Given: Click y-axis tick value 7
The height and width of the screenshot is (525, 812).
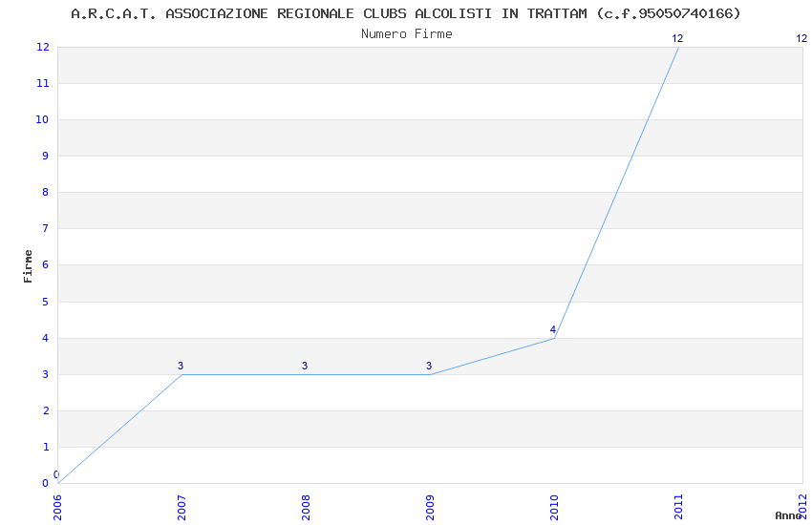Looking at the screenshot, I should coord(46,228).
